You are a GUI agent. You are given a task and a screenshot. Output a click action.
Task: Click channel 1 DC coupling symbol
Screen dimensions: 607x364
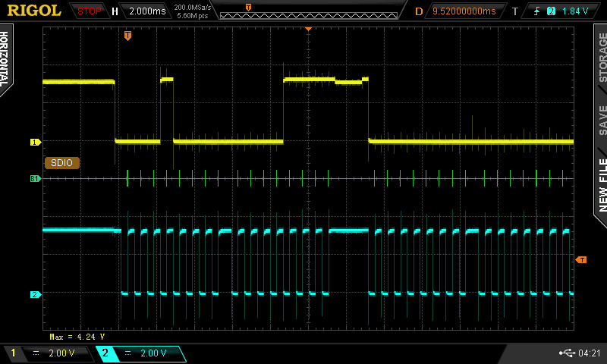pos(36,353)
